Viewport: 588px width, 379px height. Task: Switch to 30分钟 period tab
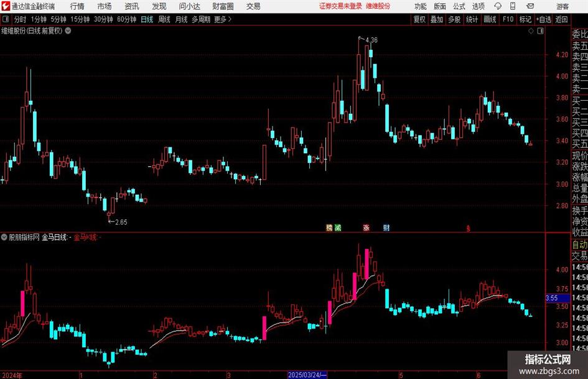pos(103,19)
